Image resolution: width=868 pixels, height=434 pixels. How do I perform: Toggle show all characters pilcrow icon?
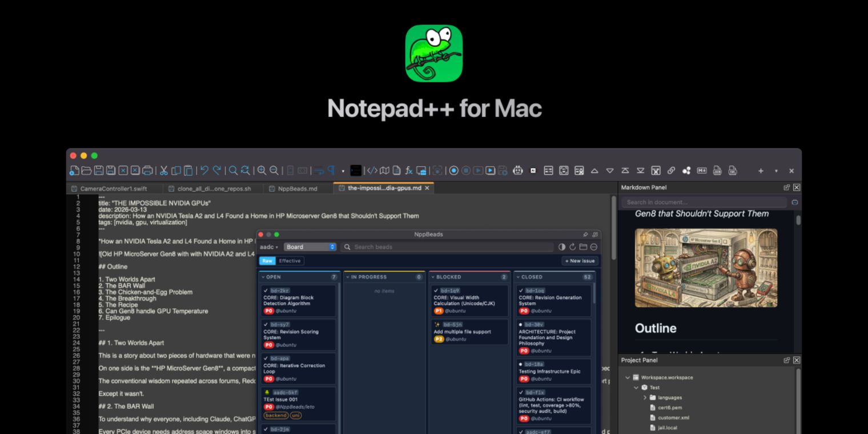(x=332, y=170)
